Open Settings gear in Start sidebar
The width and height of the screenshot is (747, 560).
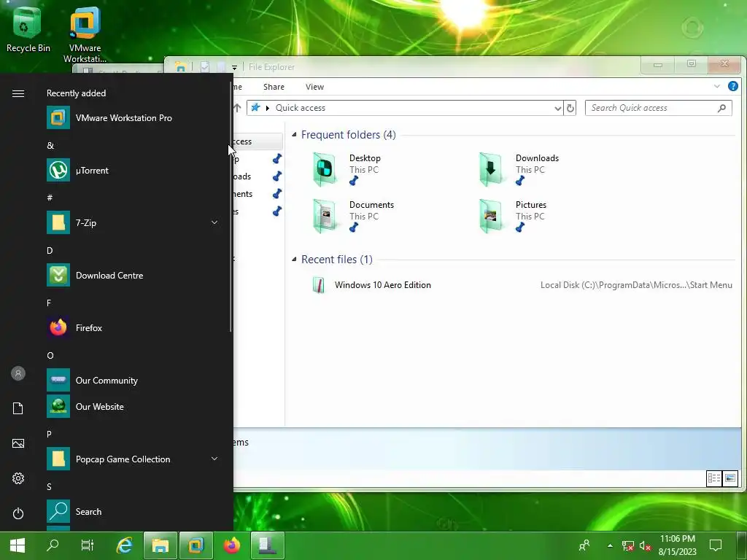(x=18, y=478)
